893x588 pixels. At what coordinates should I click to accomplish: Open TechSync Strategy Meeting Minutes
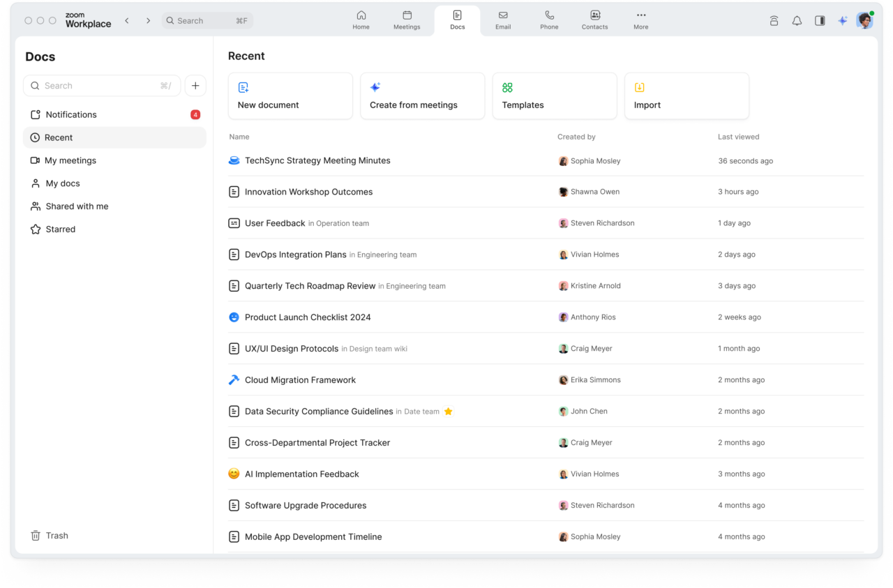(x=317, y=160)
